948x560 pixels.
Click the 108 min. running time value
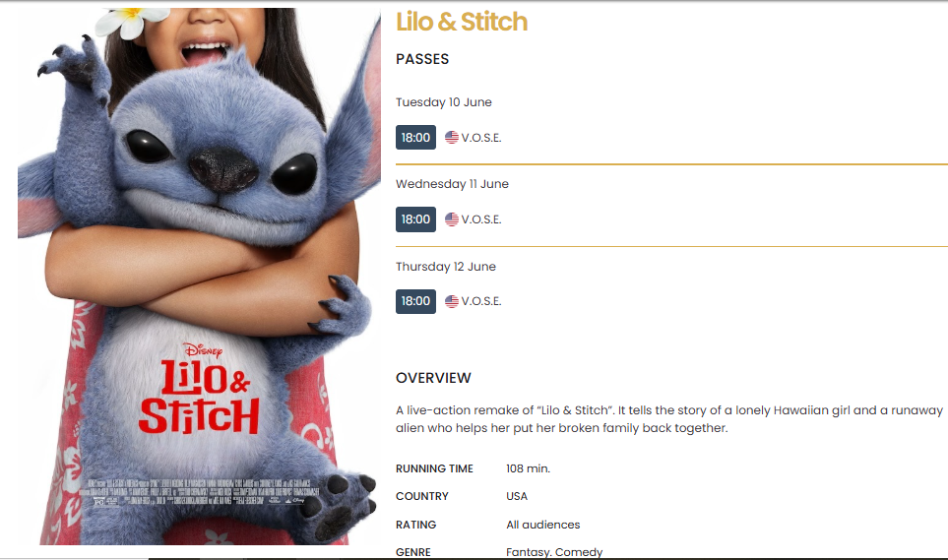coord(528,468)
